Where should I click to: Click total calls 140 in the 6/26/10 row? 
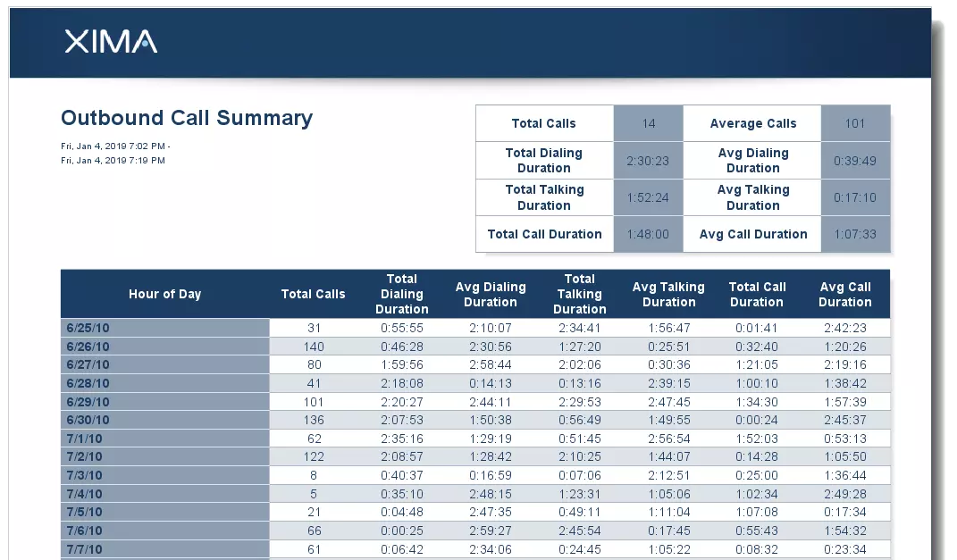(x=314, y=347)
